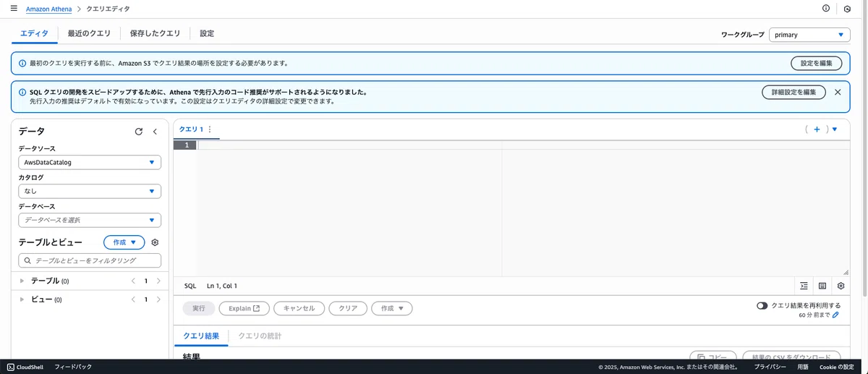
Task: Go to previous page of テーブル list
Action: [133, 281]
